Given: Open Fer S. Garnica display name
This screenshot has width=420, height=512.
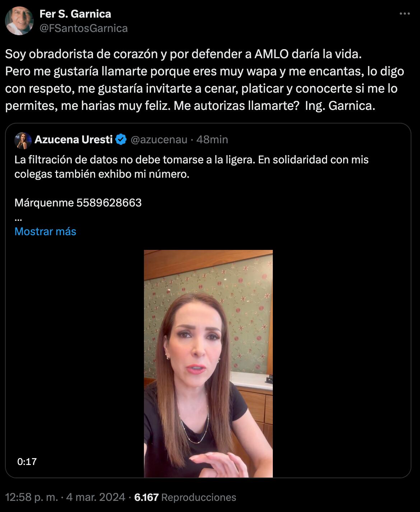Looking at the screenshot, I should [x=75, y=14].
